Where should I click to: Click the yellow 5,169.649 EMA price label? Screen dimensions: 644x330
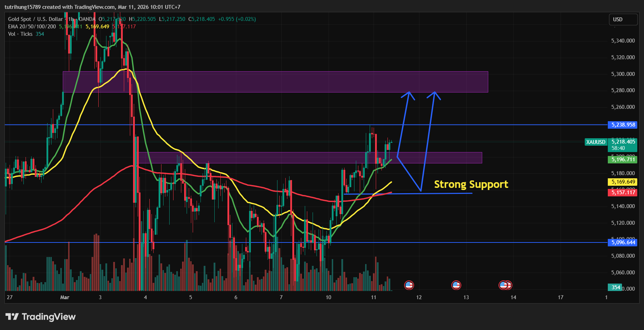[623, 182]
